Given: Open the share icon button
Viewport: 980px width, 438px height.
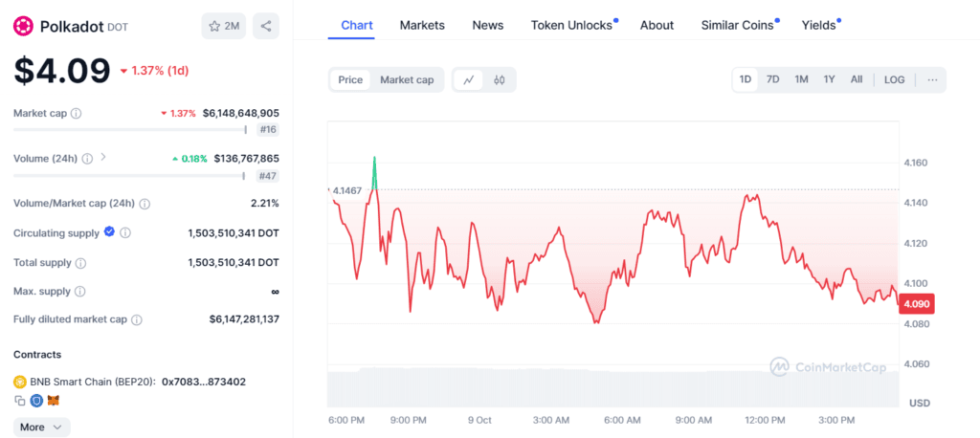Looking at the screenshot, I should (266, 26).
